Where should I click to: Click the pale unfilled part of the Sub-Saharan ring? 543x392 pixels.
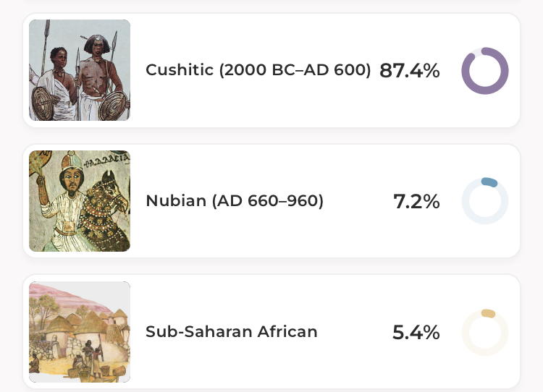[x=471, y=344]
